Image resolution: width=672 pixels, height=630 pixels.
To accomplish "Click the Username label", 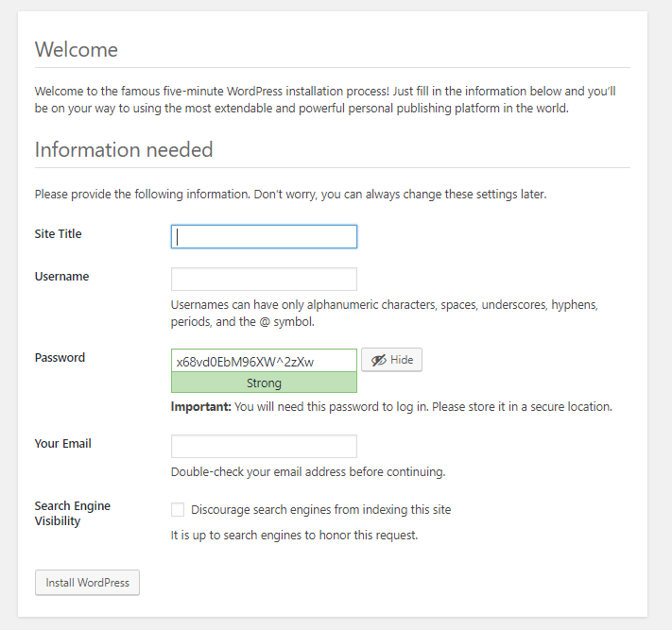I will (x=61, y=277).
